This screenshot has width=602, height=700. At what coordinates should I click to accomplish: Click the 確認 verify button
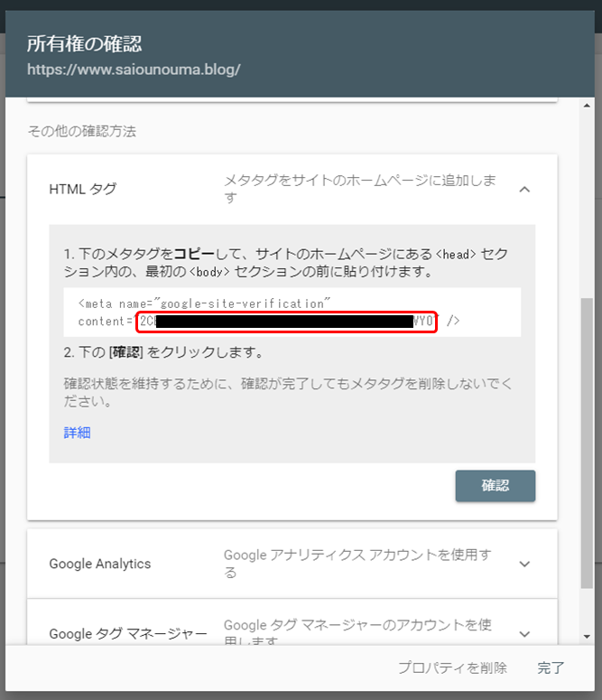(495, 486)
